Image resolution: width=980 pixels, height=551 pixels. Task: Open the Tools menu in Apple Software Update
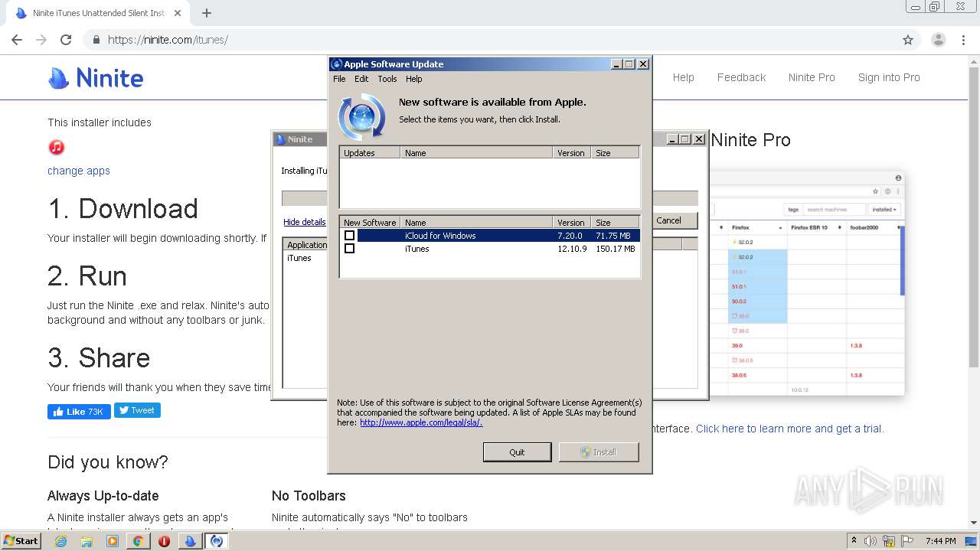point(387,79)
